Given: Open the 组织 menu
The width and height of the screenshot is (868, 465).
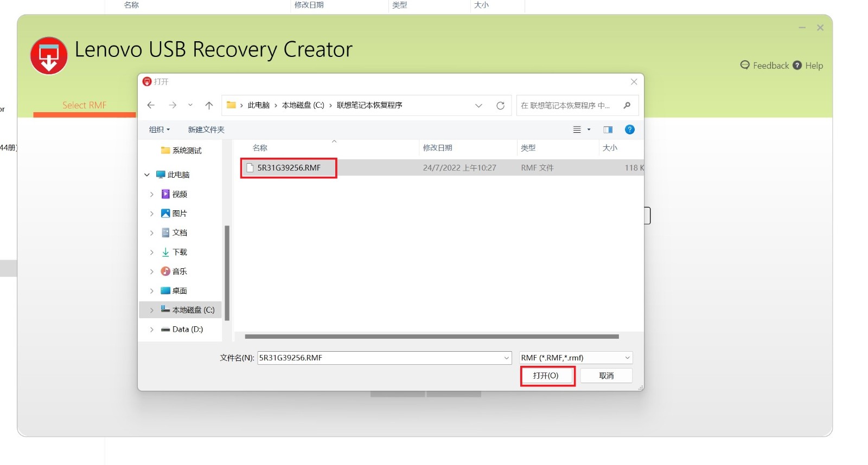Looking at the screenshot, I should (159, 130).
